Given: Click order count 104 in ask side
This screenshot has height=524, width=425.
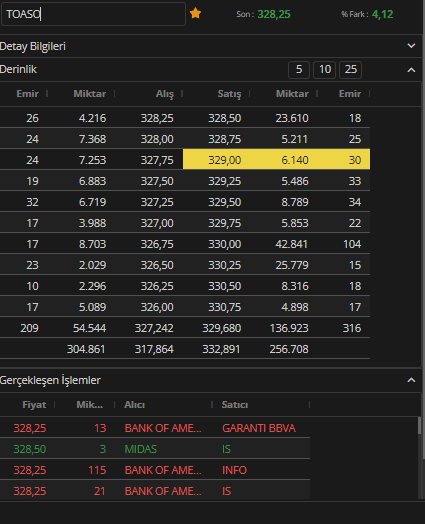Looking at the screenshot, I should pos(352,244).
